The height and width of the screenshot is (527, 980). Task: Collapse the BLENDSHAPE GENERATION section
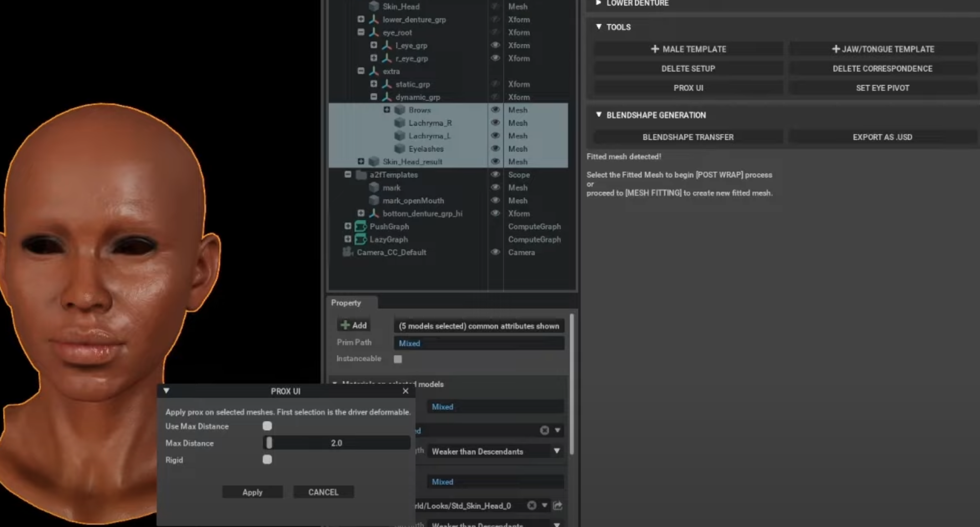tap(599, 115)
